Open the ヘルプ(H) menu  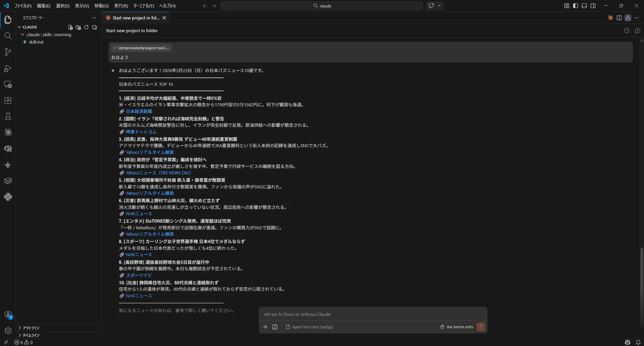(167, 6)
